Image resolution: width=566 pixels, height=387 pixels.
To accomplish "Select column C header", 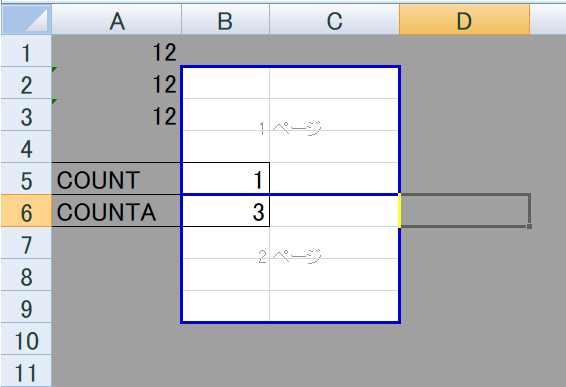I will (334, 19).
